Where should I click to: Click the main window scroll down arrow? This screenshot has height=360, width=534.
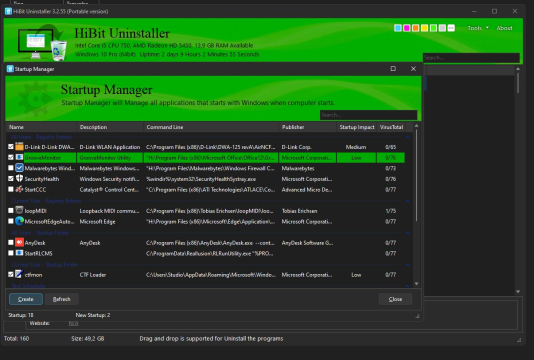[x=518, y=292]
